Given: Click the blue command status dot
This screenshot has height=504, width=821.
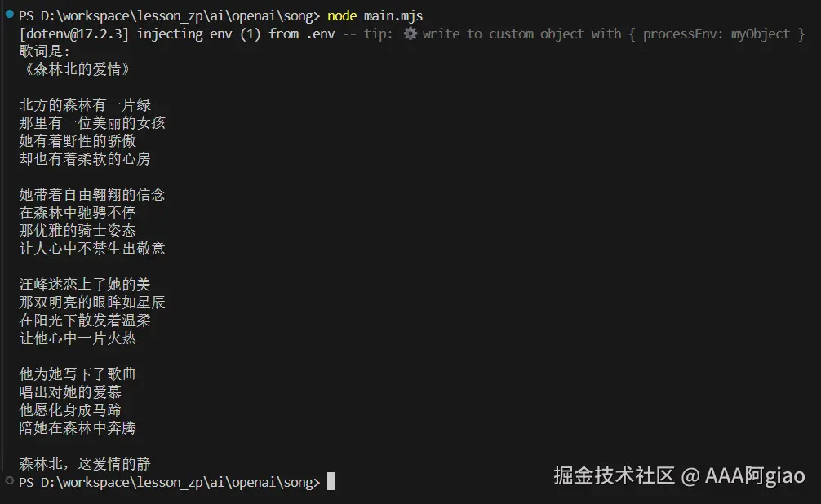Looking at the screenshot, I should point(9,15).
